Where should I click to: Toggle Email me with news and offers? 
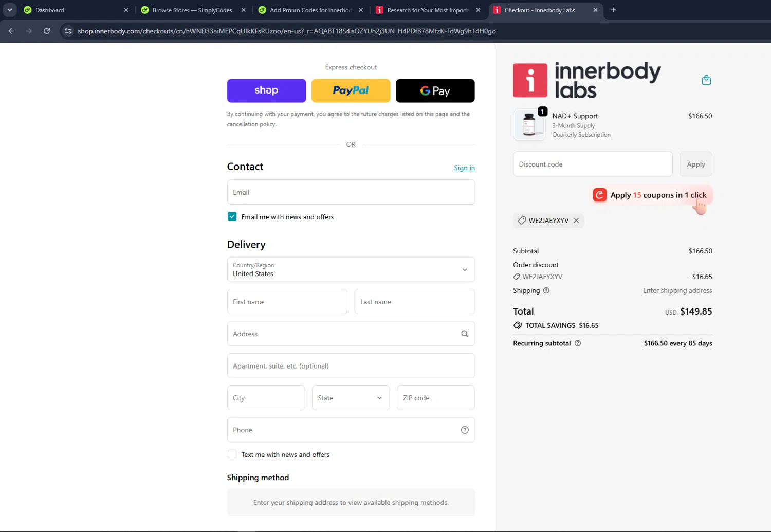coord(232,217)
